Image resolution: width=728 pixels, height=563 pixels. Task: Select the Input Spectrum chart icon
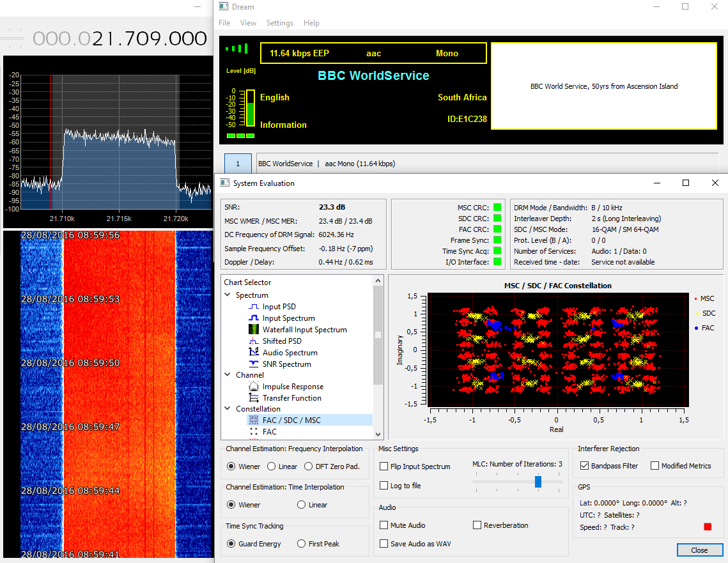click(x=254, y=318)
